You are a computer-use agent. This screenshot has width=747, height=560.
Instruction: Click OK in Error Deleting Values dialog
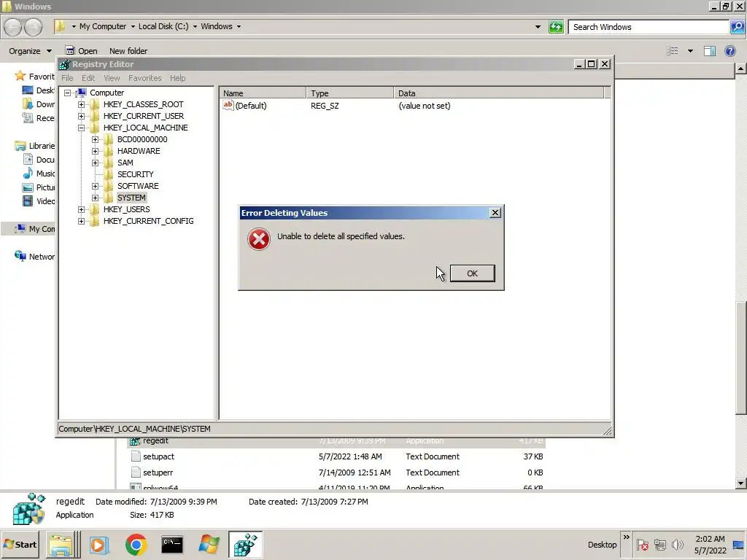click(472, 273)
